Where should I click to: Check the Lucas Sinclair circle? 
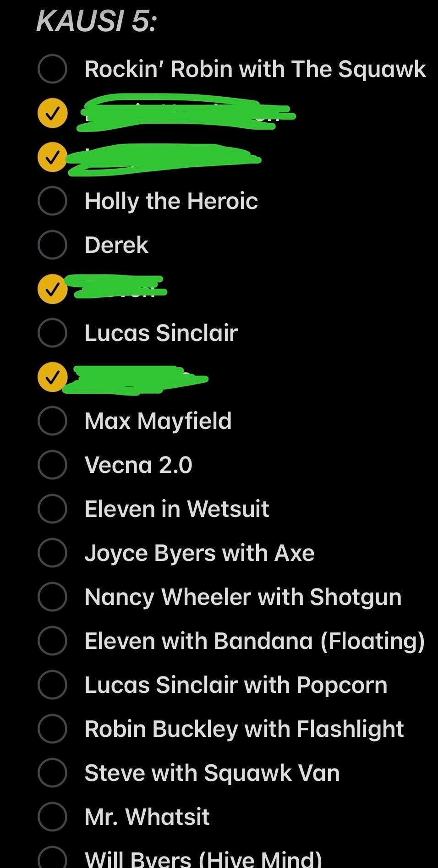(52, 333)
